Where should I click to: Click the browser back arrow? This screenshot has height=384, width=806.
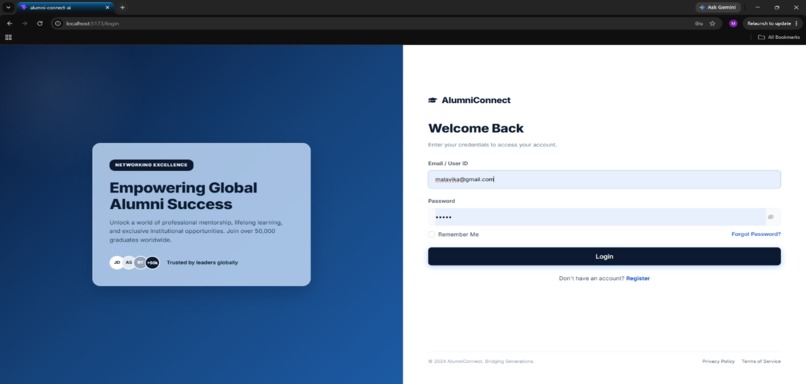coord(9,24)
